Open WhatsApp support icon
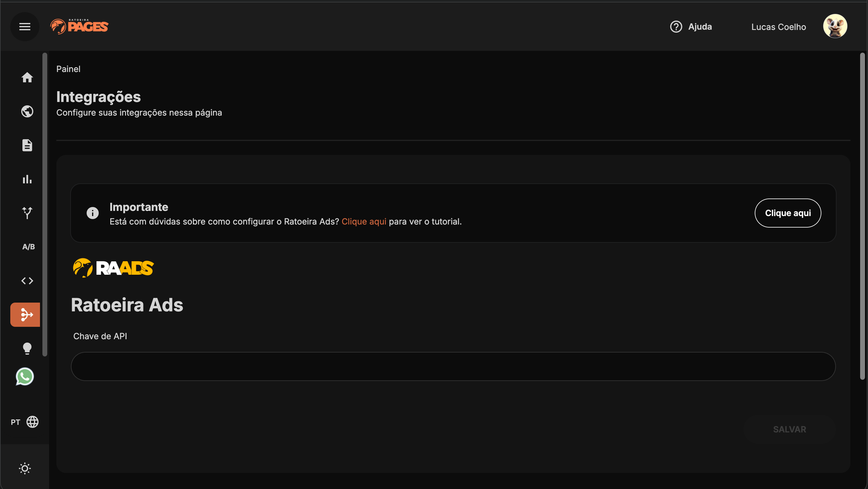This screenshot has height=489, width=868. point(25,376)
